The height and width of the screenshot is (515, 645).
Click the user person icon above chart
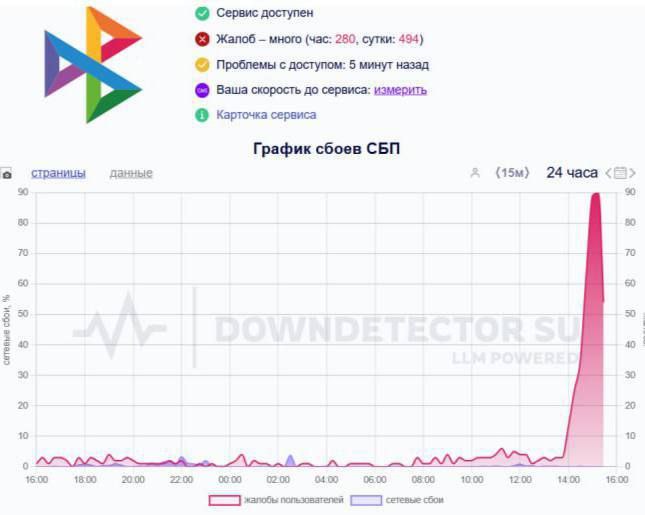click(475, 173)
